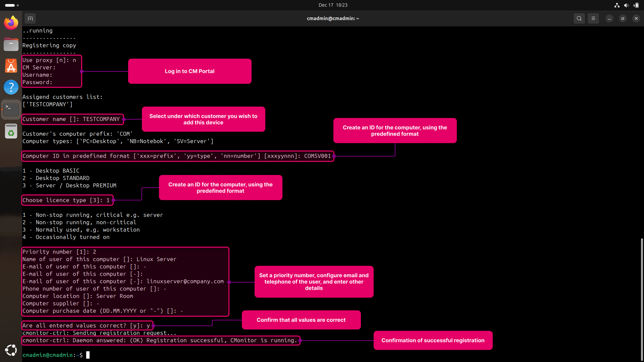Click the terminal vertical scrollbar
Screen dimensions: 644x362
point(642,299)
